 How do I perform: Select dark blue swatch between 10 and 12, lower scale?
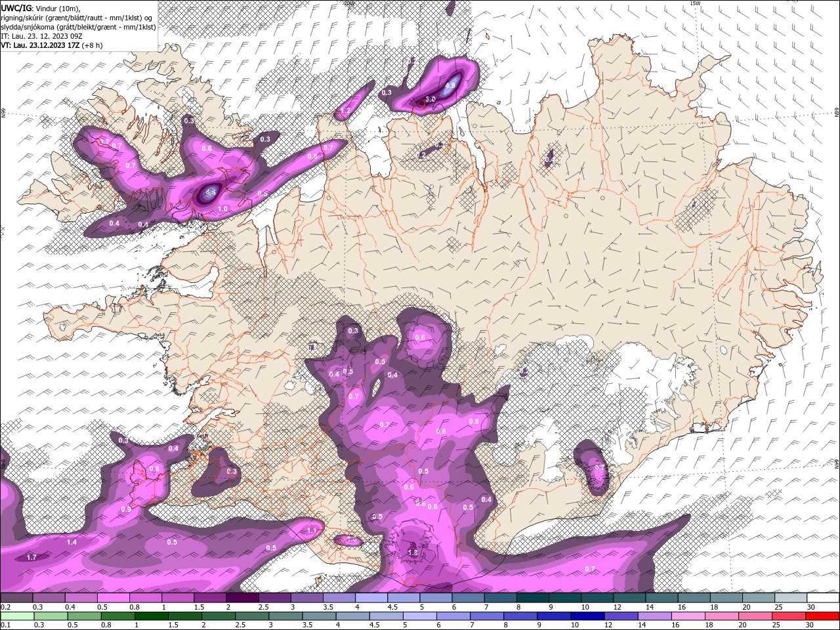click(x=587, y=616)
